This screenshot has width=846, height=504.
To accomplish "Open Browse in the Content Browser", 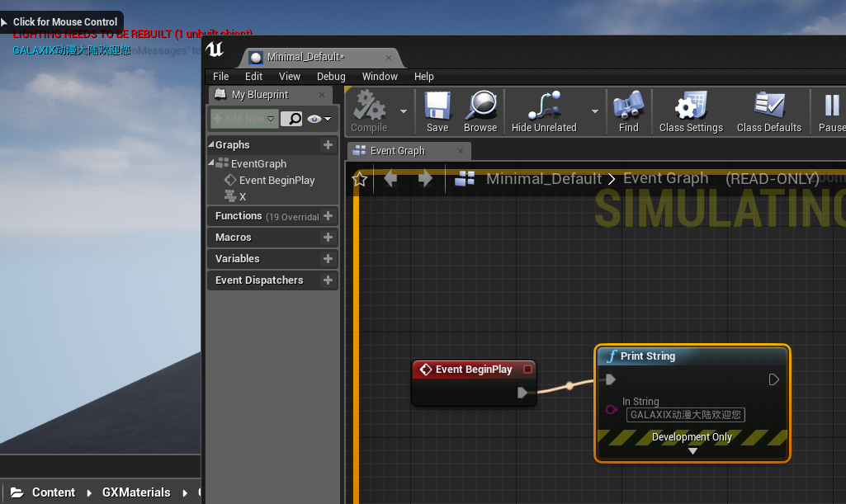I will pos(480,111).
